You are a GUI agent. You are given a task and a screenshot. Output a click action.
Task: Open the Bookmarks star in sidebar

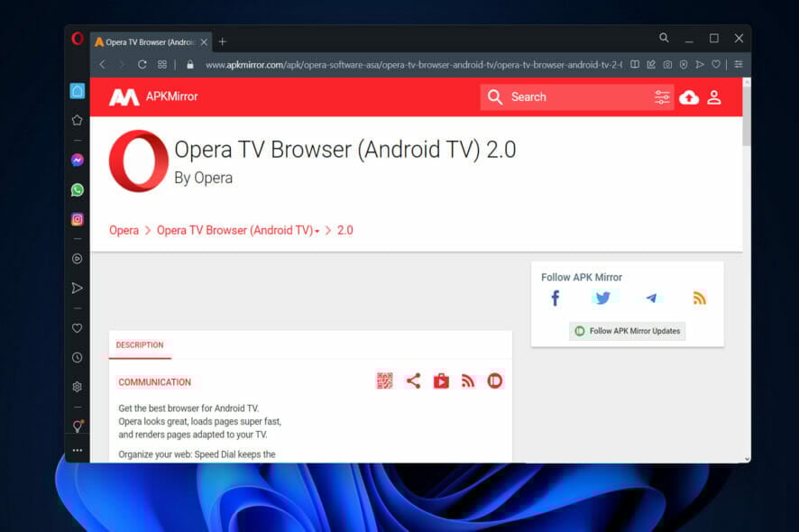pos(77,120)
